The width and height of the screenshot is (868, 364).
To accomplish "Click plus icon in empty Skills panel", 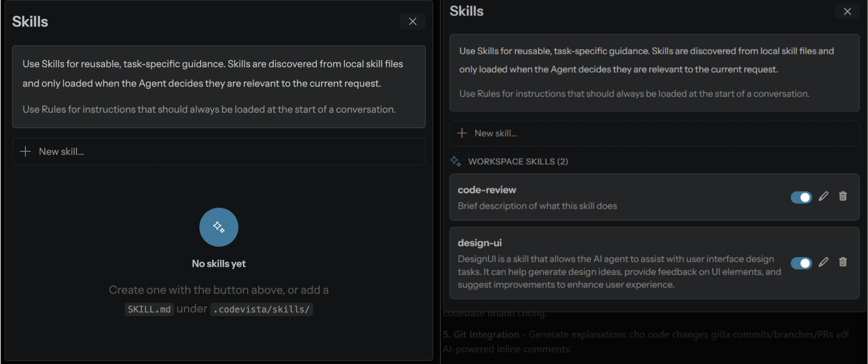I will 25,151.
